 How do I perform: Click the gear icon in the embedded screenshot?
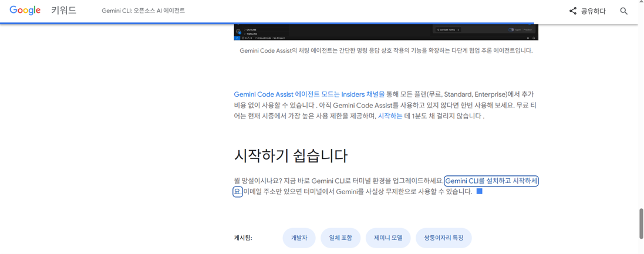[x=238, y=32]
